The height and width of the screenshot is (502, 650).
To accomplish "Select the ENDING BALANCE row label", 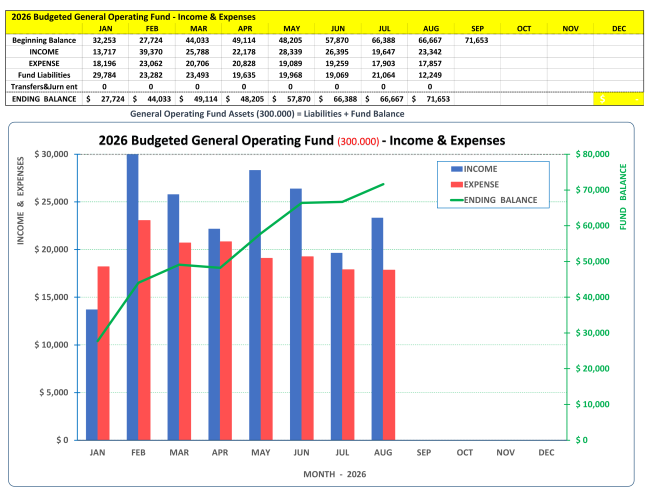I will coord(44,99).
